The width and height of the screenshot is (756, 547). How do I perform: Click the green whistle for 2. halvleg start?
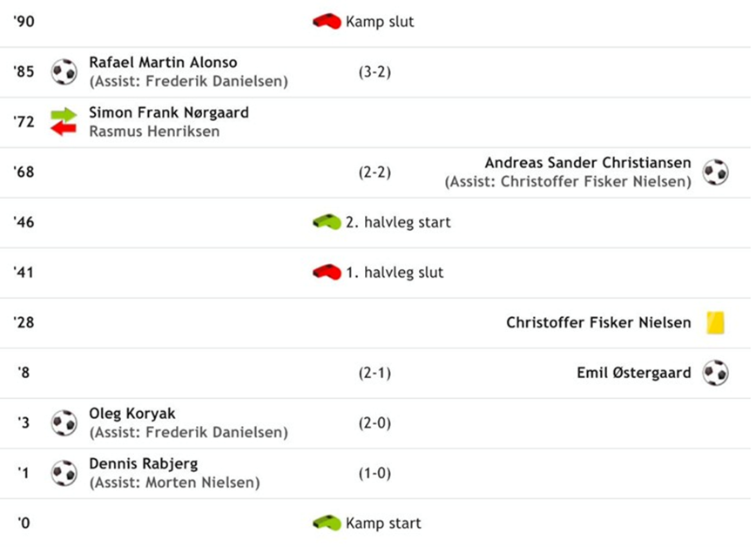tap(327, 222)
